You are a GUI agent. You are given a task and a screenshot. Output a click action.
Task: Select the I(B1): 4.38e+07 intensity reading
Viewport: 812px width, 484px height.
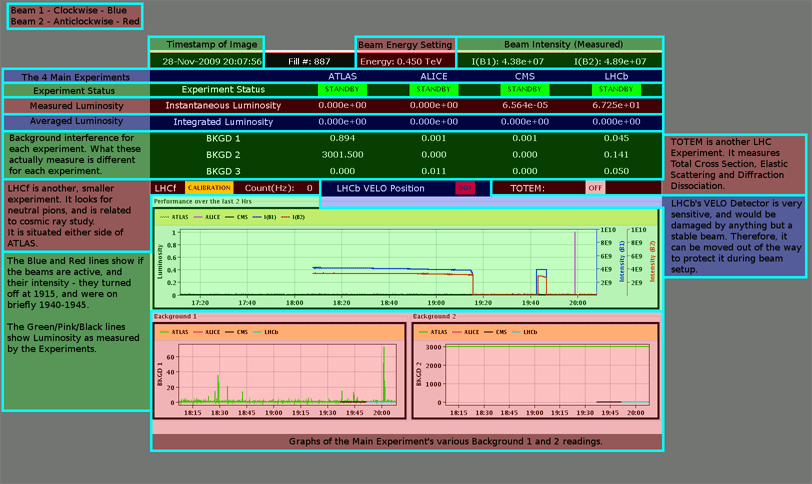pos(508,62)
